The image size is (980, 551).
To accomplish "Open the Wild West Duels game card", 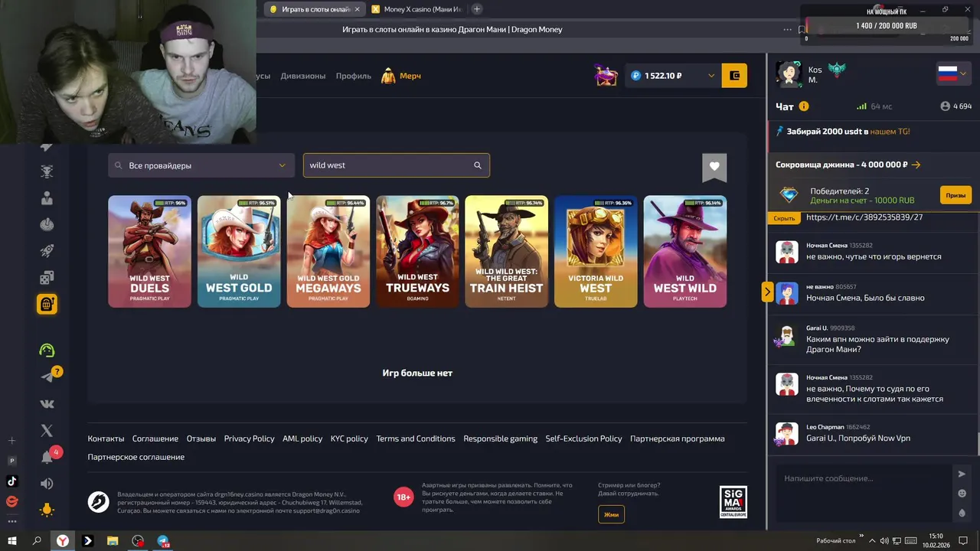I will [149, 252].
